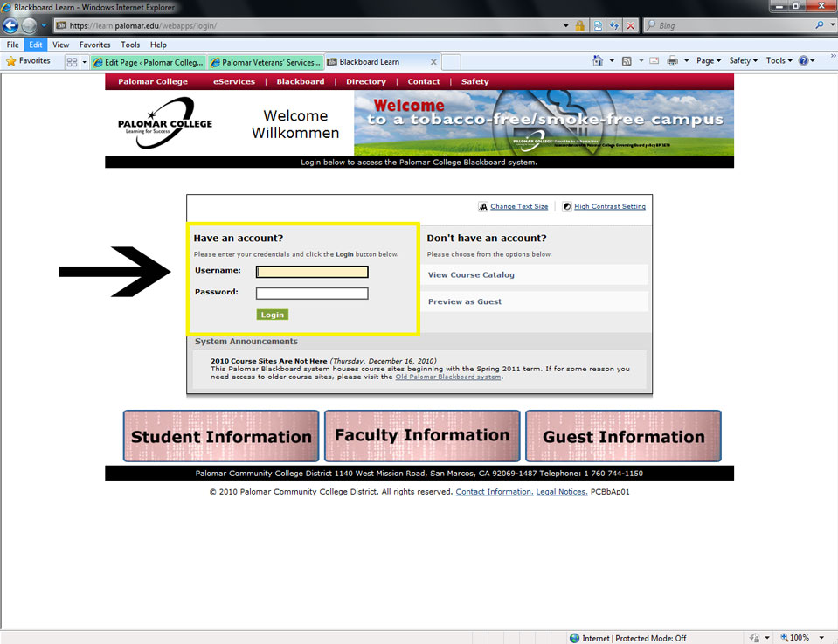Open the High Contrast Setting link
The height and width of the screenshot is (644, 838).
point(610,206)
